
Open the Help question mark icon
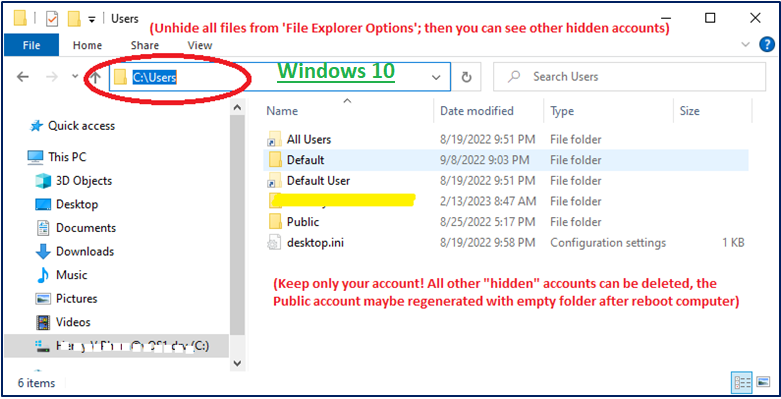[767, 45]
